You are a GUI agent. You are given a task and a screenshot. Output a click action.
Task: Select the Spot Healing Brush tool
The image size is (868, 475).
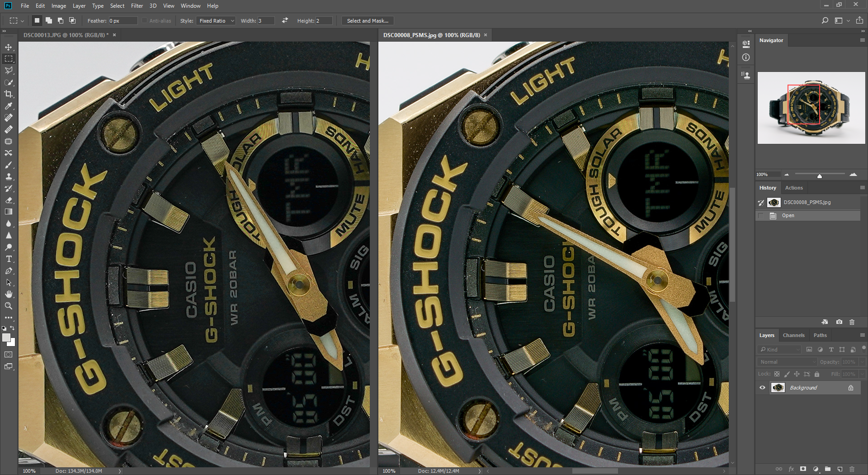tap(9, 118)
